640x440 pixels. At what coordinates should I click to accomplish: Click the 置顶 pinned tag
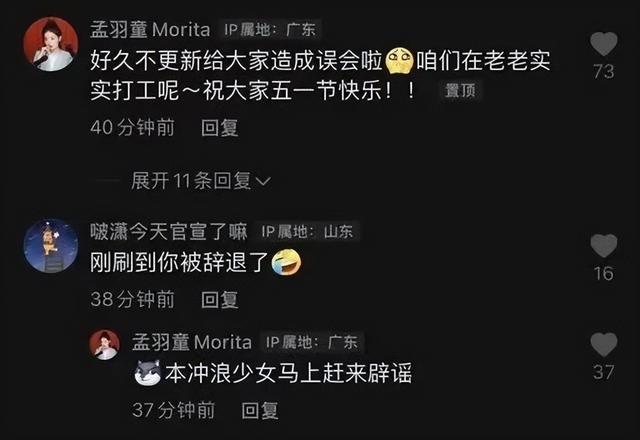[460, 90]
